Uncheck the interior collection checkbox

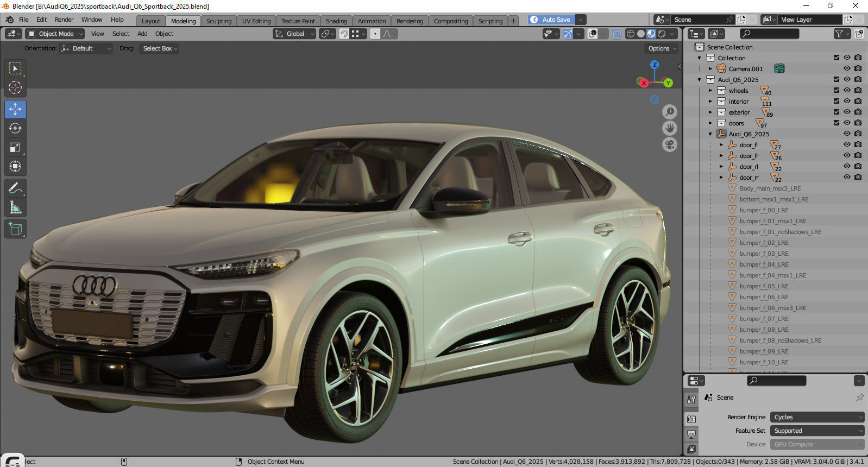click(x=836, y=101)
